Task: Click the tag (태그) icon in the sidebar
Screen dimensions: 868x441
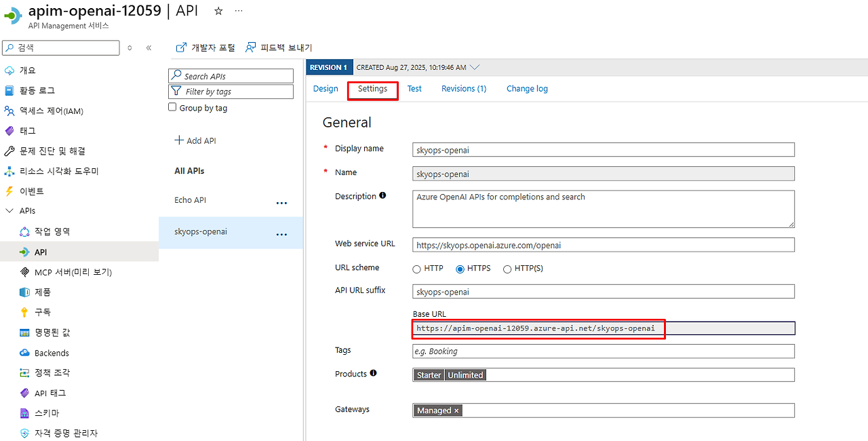Action: click(x=9, y=131)
